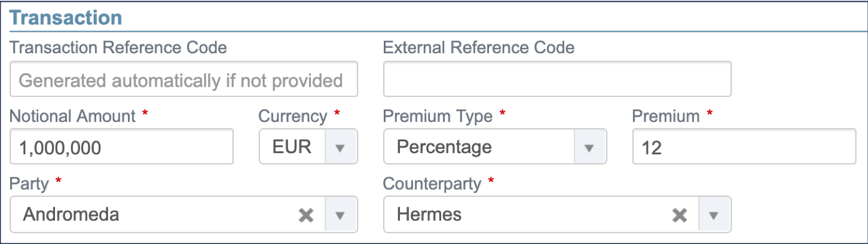Open the Party dropdown arrow
The height and width of the screenshot is (244, 868).
point(341,215)
